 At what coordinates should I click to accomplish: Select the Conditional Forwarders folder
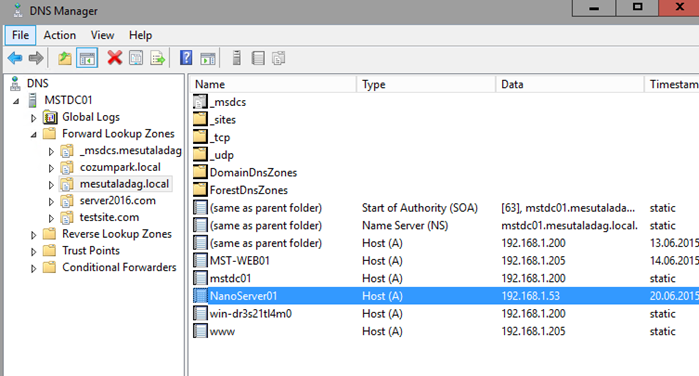coord(119,267)
